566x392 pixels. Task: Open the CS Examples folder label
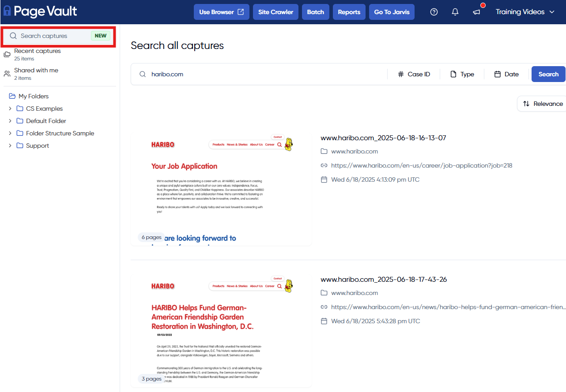tap(44, 108)
